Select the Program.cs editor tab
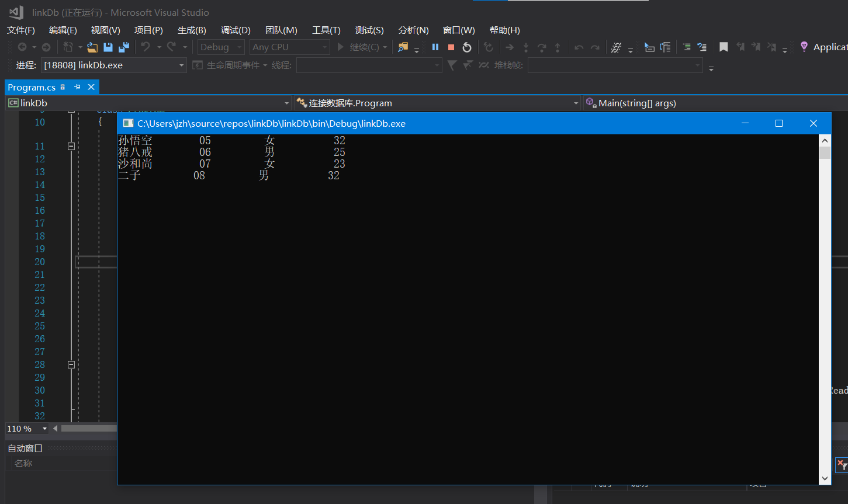Viewport: 848px width, 504px height. click(32, 87)
